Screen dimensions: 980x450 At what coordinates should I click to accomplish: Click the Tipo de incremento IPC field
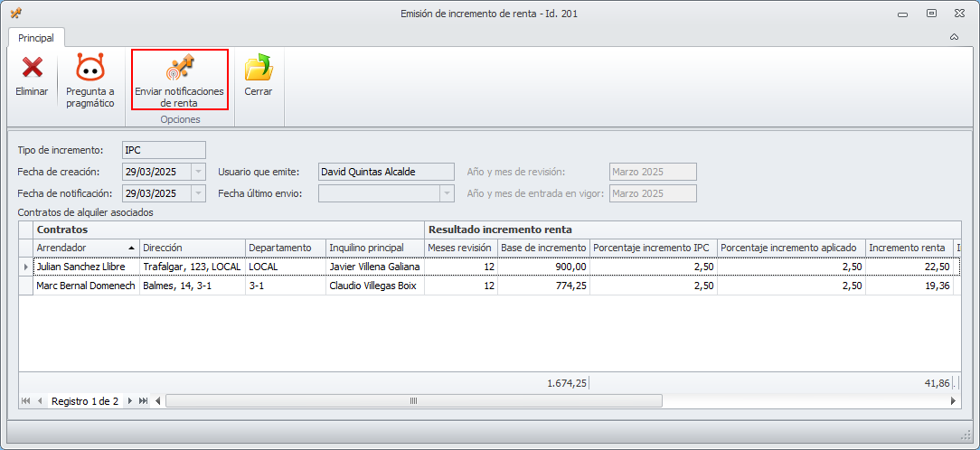(164, 150)
